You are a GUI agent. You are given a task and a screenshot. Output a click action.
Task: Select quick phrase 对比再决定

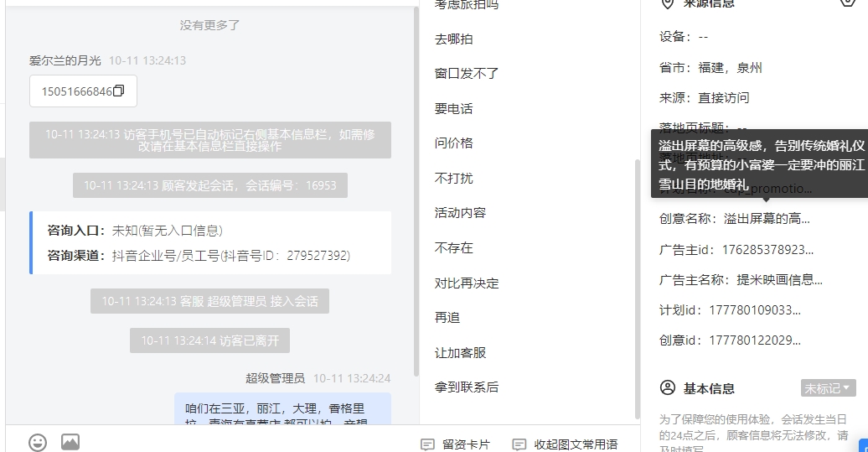pyautogui.click(x=466, y=283)
